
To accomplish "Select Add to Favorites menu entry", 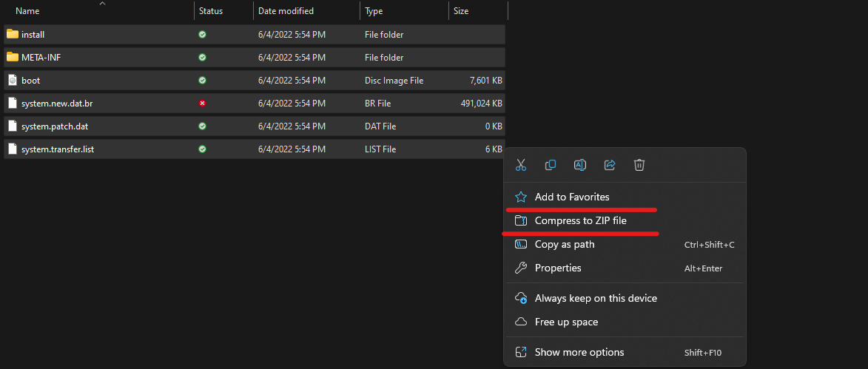I will [572, 197].
